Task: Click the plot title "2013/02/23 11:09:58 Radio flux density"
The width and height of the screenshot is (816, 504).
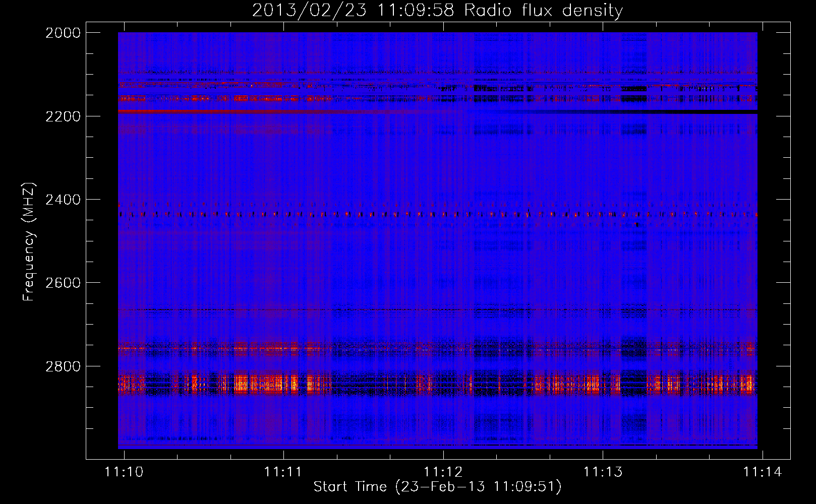Action: [x=437, y=10]
